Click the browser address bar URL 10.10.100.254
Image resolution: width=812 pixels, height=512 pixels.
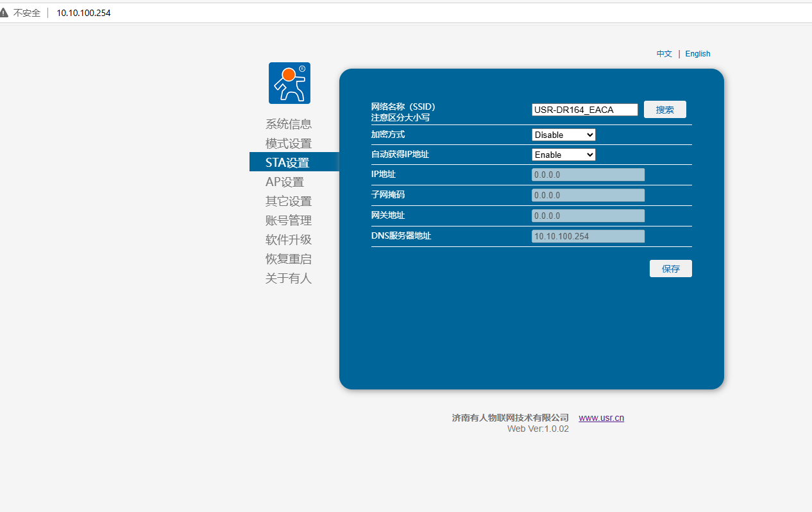(x=83, y=13)
